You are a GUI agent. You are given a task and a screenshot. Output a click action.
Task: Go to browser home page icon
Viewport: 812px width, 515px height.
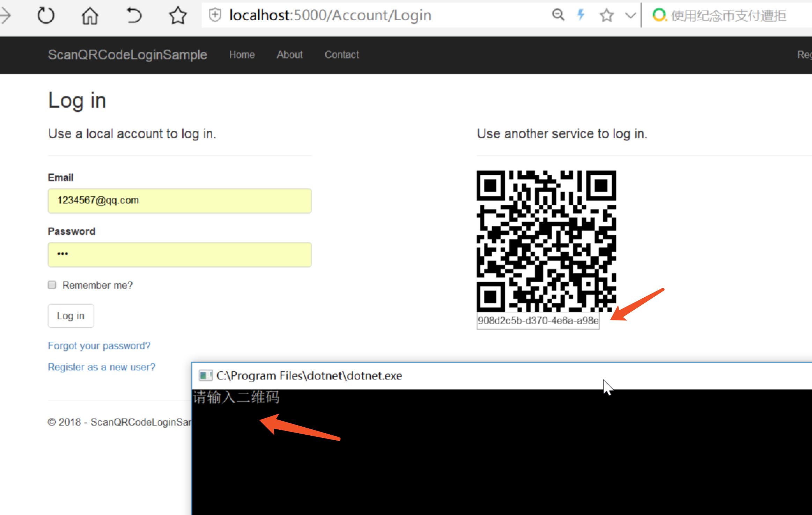[90, 15]
